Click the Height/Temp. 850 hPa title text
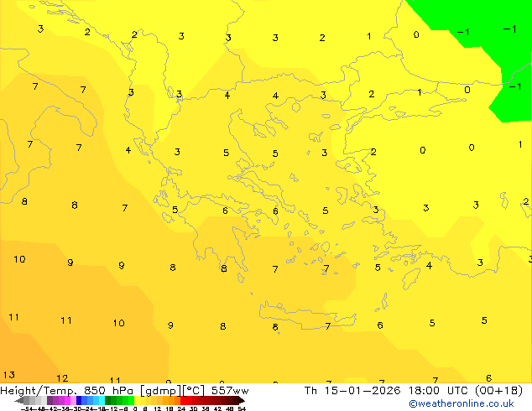The image size is (532, 411). pos(66,391)
